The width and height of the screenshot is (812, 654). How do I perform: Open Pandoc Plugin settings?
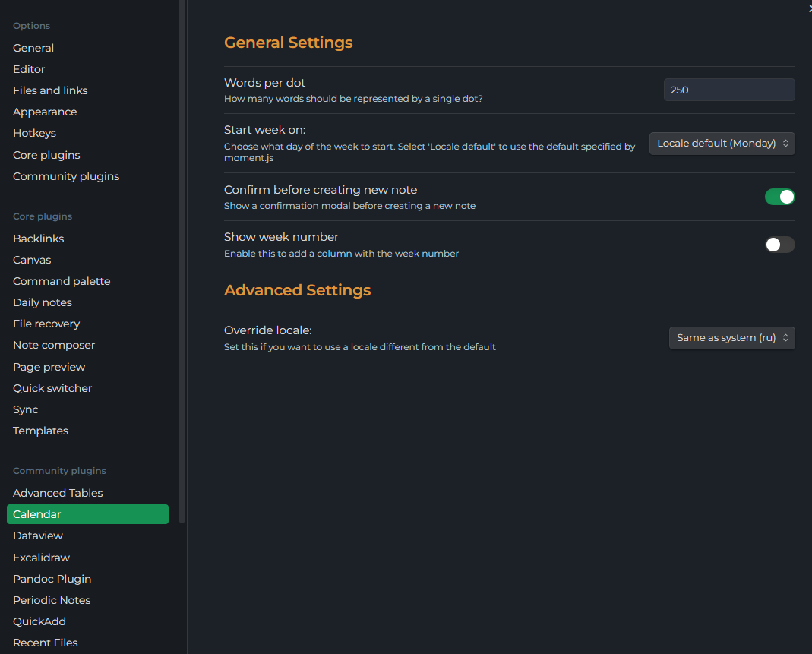(x=52, y=578)
